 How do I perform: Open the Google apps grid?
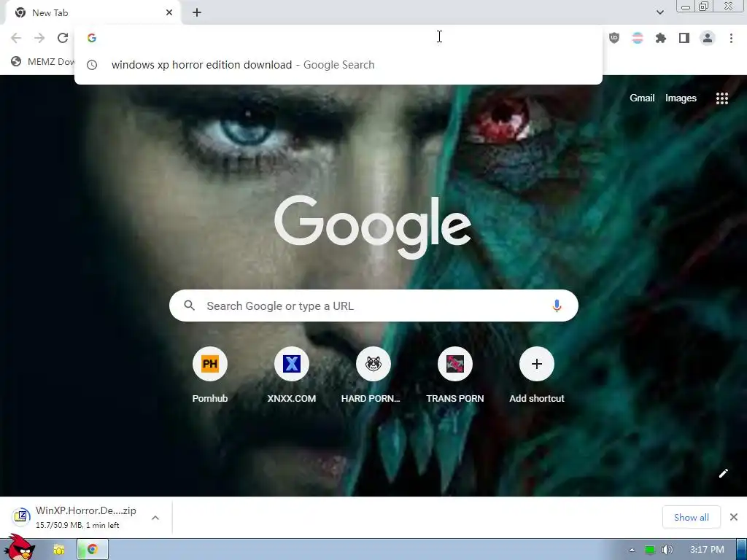721,98
